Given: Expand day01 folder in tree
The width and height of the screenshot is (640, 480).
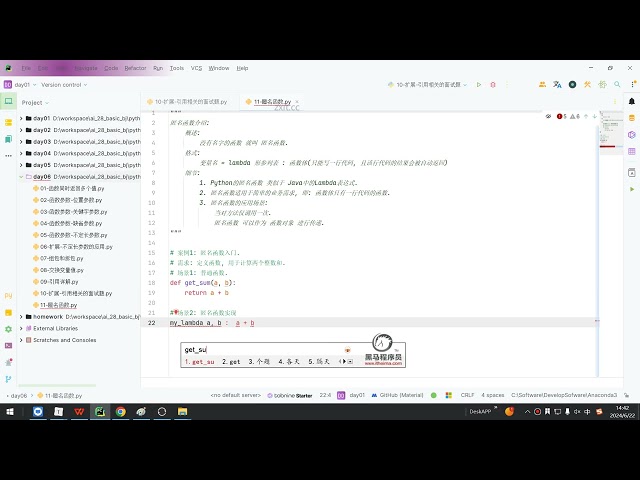Looking at the screenshot, I should pyautogui.click(x=21, y=118).
